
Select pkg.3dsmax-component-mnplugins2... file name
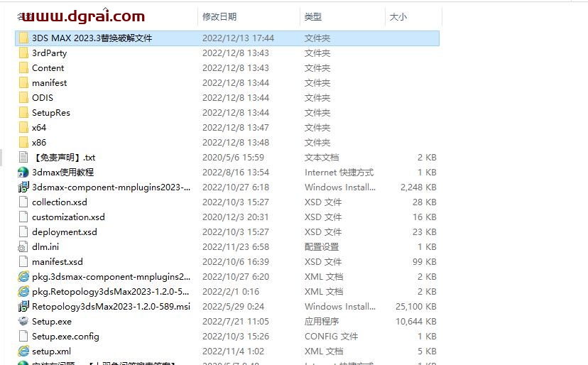[111, 277]
